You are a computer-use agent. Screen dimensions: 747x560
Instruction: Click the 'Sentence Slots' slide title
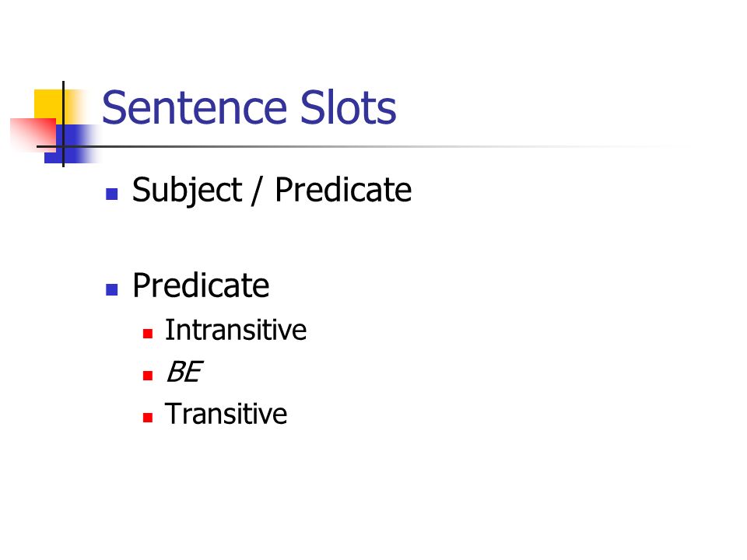[x=249, y=107]
